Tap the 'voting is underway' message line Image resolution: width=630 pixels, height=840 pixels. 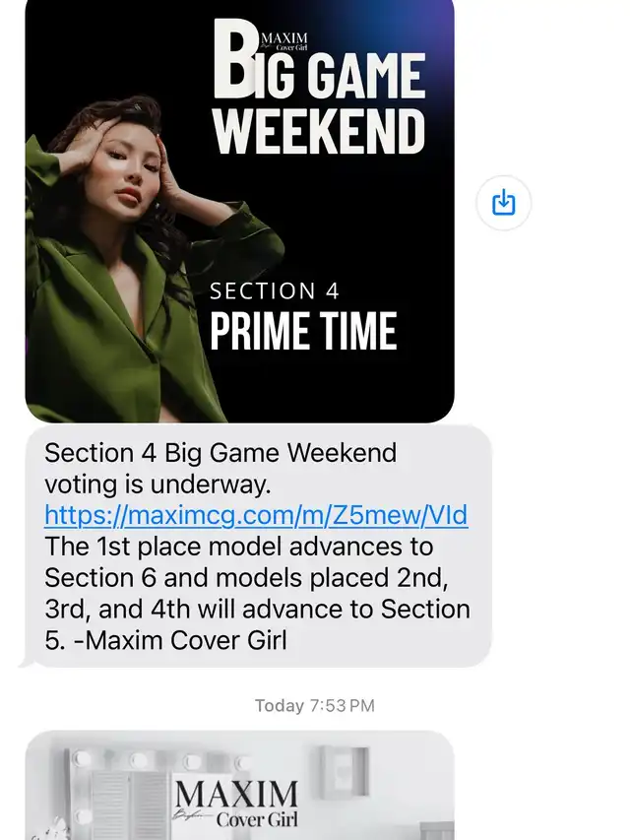click(157, 485)
